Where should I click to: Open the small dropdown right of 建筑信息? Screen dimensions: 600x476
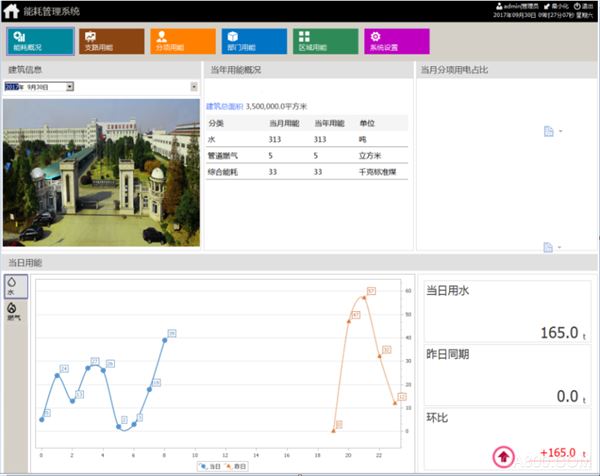click(x=194, y=87)
